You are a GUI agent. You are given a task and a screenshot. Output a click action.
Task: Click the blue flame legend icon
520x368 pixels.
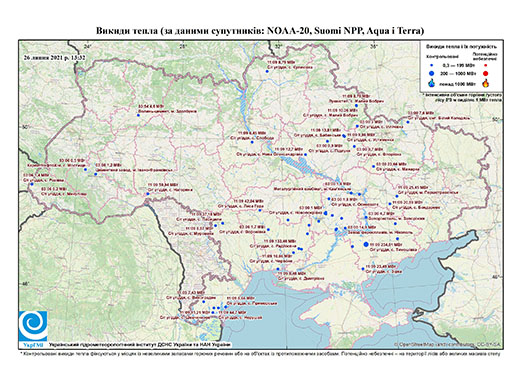coord(432,83)
